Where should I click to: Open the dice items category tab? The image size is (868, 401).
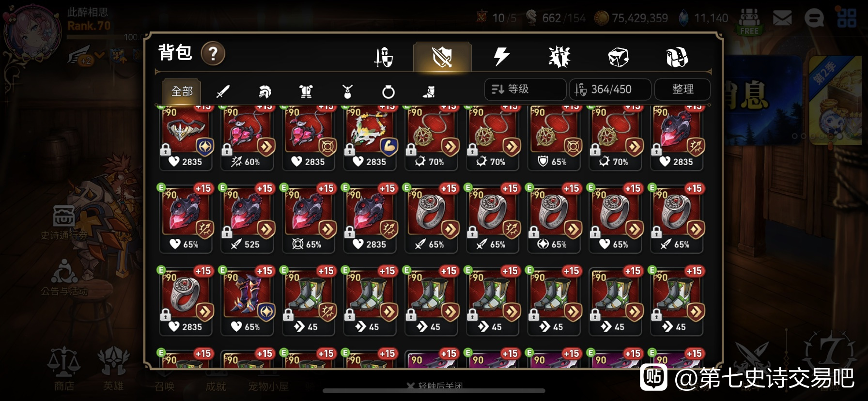[618, 58]
